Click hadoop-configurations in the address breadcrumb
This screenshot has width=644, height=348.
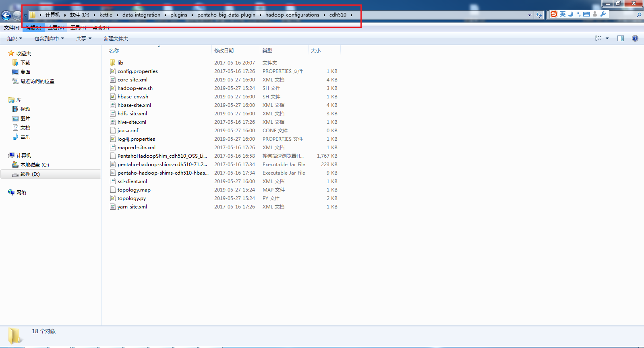click(292, 15)
